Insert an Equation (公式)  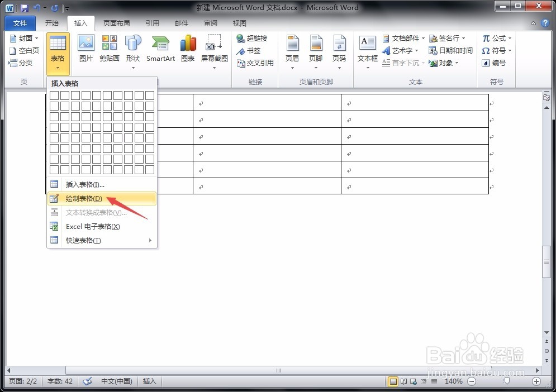pos(496,38)
